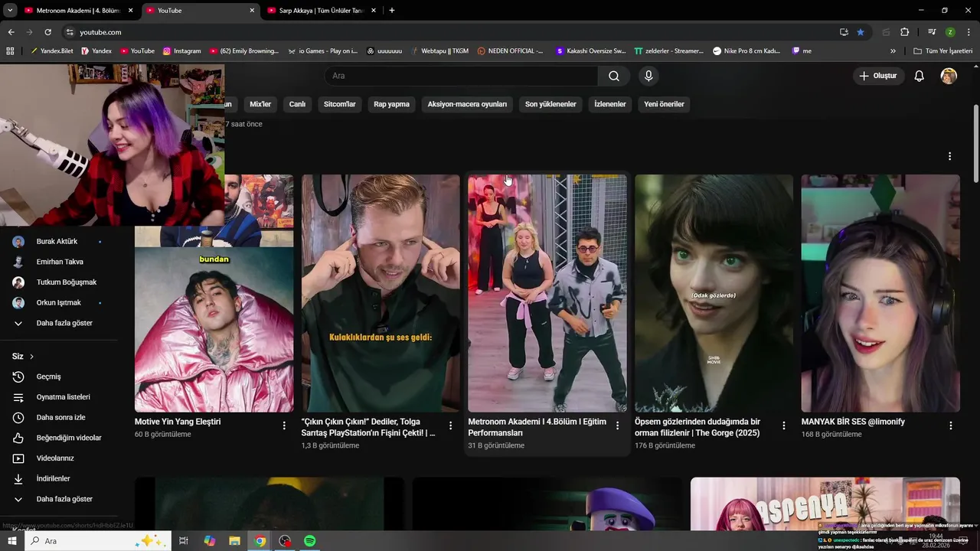
Task: Open the Windows Start menu
Action: (12, 541)
